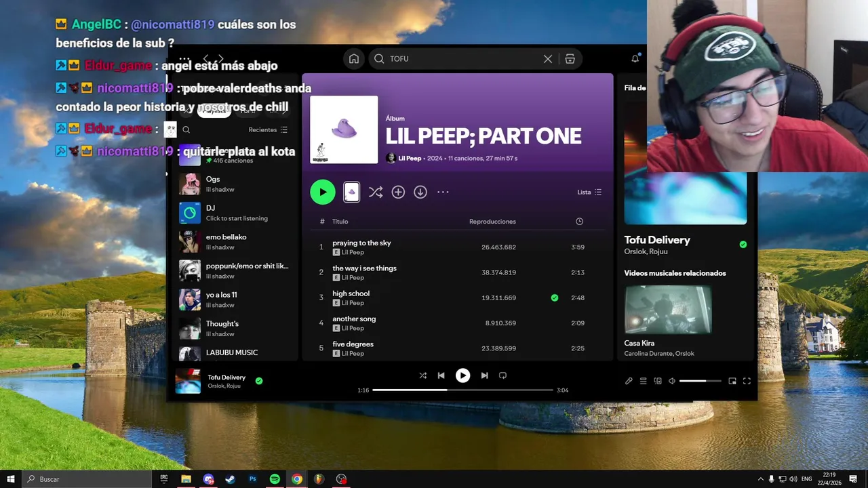868x488 pixels.
Task: Toggle repeat in the player bar
Action: 502,375
